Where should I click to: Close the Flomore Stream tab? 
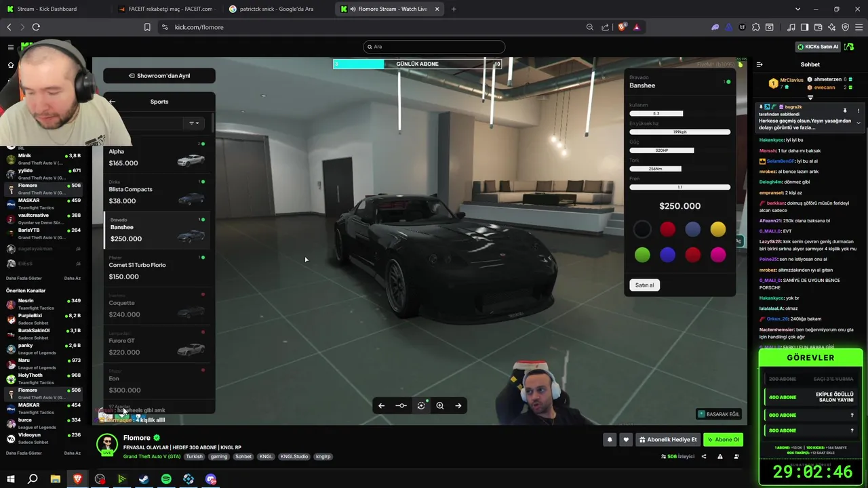click(437, 9)
